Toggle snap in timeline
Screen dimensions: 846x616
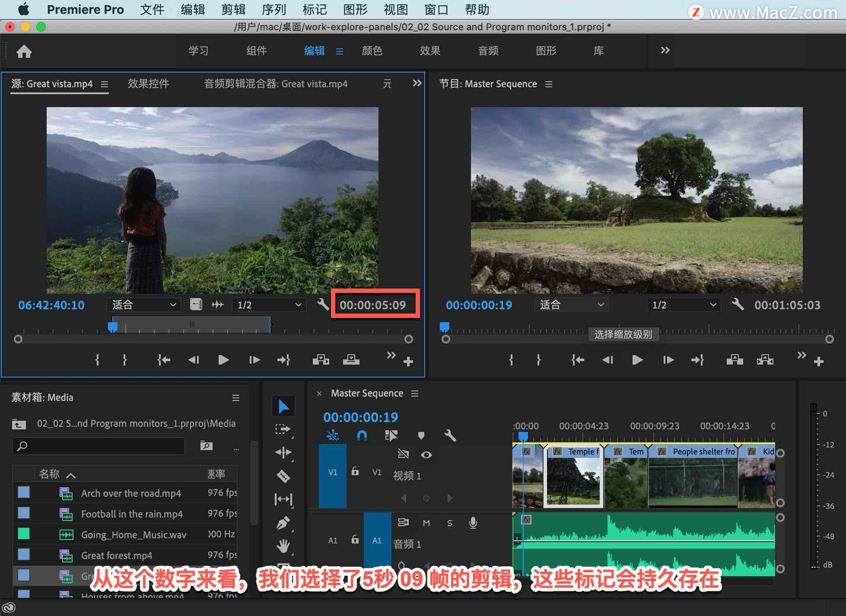[361, 436]
